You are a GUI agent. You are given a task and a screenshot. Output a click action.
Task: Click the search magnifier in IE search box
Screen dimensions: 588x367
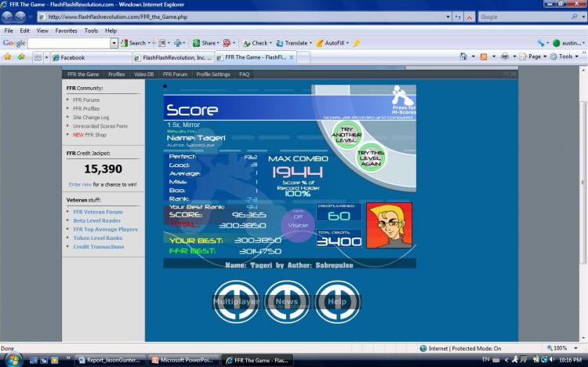pos(574,16)
